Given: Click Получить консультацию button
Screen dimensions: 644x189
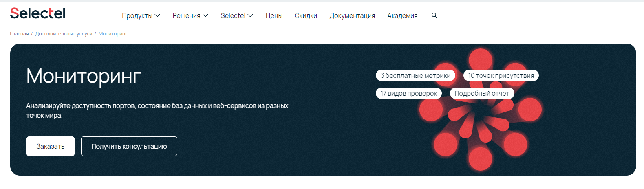Looking at the screenshot, I should click(x=129, y=146).
